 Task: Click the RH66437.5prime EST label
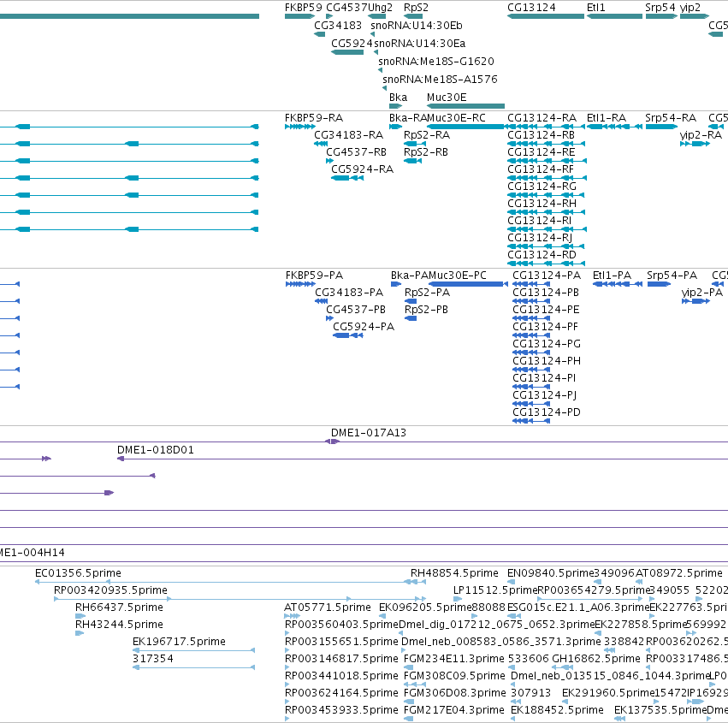(x=119, y=607)
